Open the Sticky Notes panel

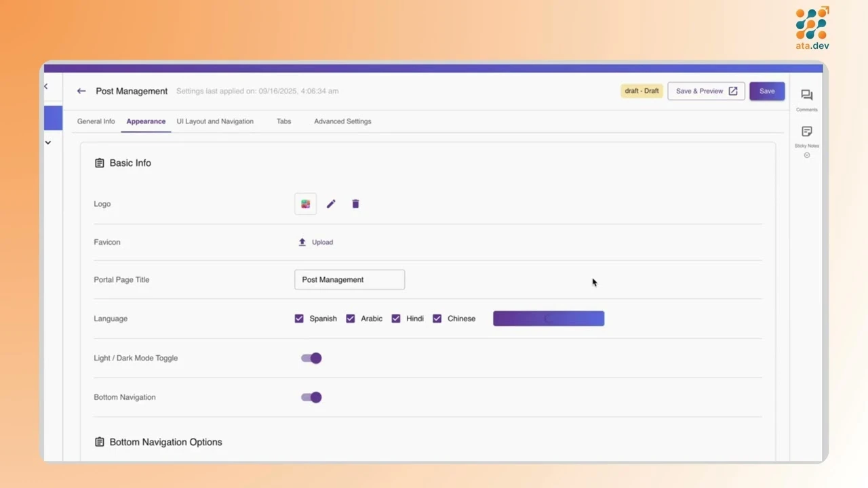(806, 131)
